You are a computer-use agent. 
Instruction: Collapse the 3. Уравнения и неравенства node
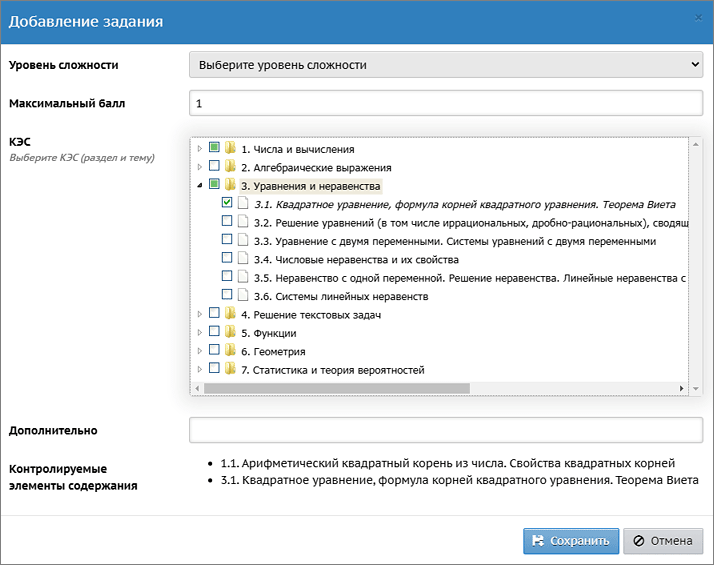199,186
